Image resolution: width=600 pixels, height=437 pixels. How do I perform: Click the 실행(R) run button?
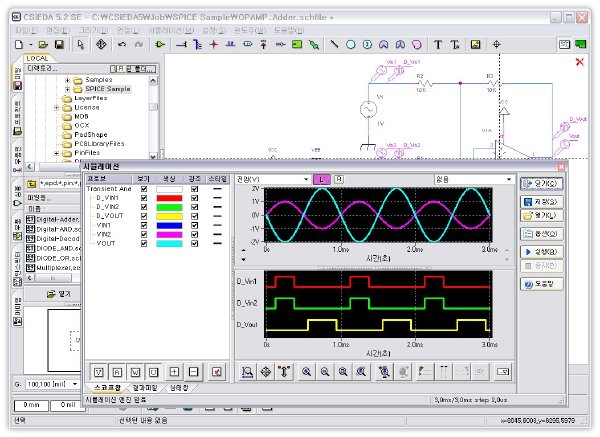[541, 252]
